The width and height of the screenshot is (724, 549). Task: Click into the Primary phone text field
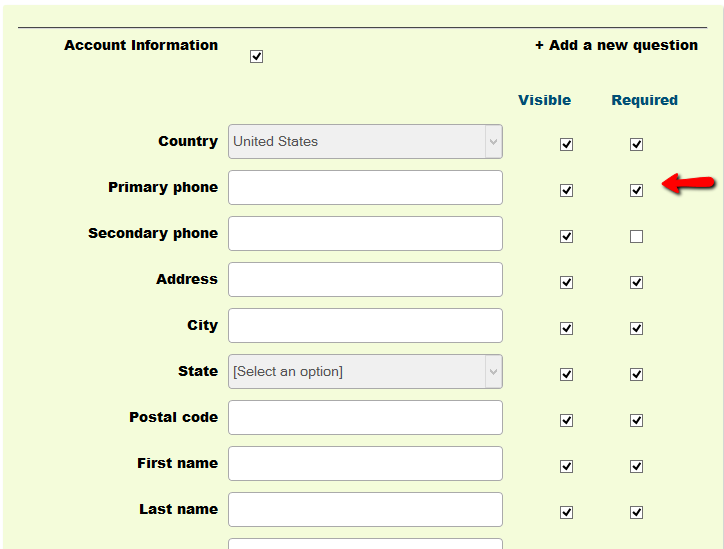pos(365,188)
